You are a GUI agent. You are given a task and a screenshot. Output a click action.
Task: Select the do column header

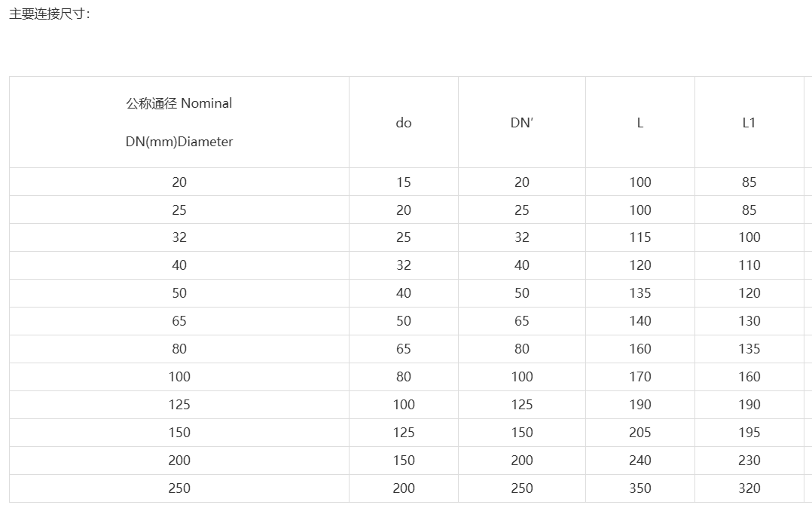tap(404, 122)
